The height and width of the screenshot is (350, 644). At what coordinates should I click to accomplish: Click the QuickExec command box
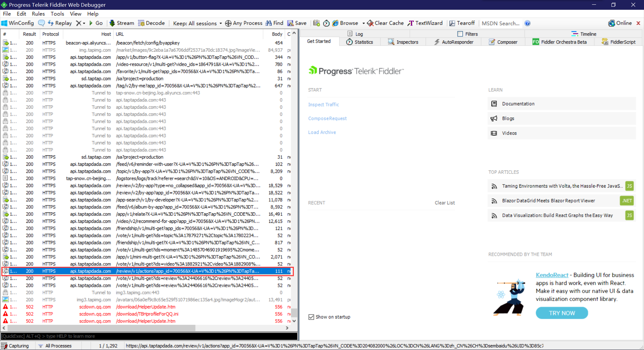[x=149, y=336]
